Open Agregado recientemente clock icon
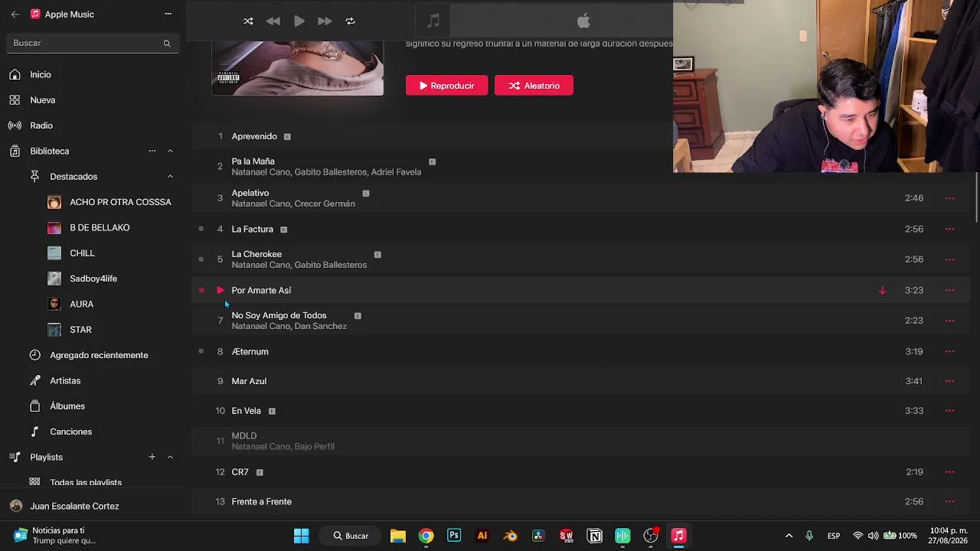The height and width of the screenshot is (551, 980). point(34,355)
